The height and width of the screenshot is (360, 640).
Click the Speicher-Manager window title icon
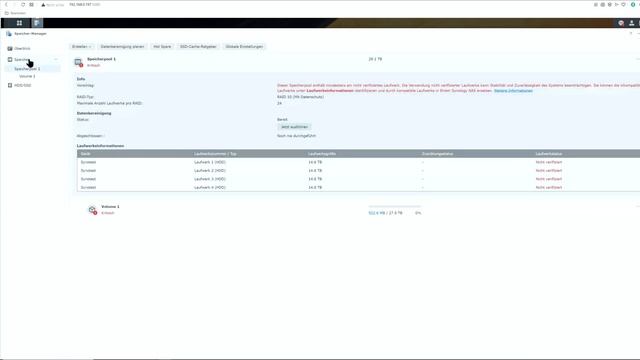click(x=9, y=33)
